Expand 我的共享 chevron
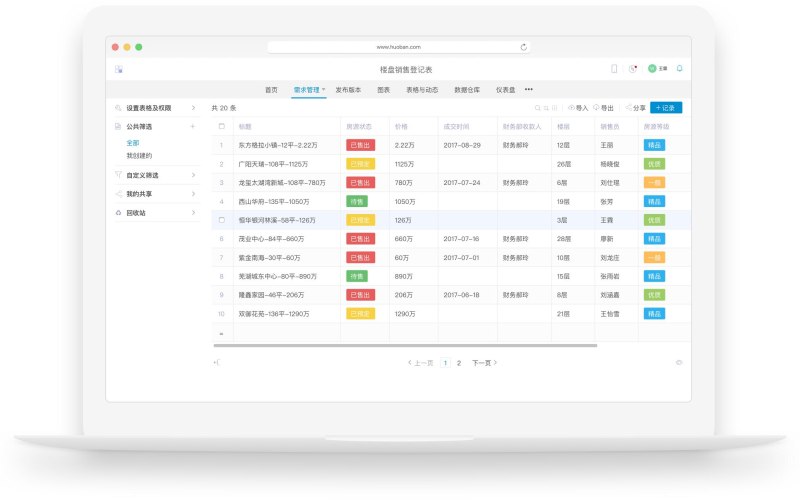 tap(193, 194)
